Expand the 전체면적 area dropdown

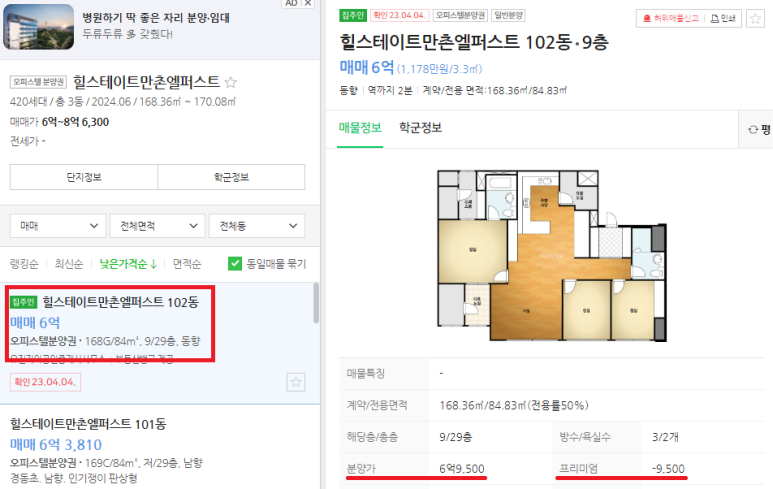click(157, 226)
